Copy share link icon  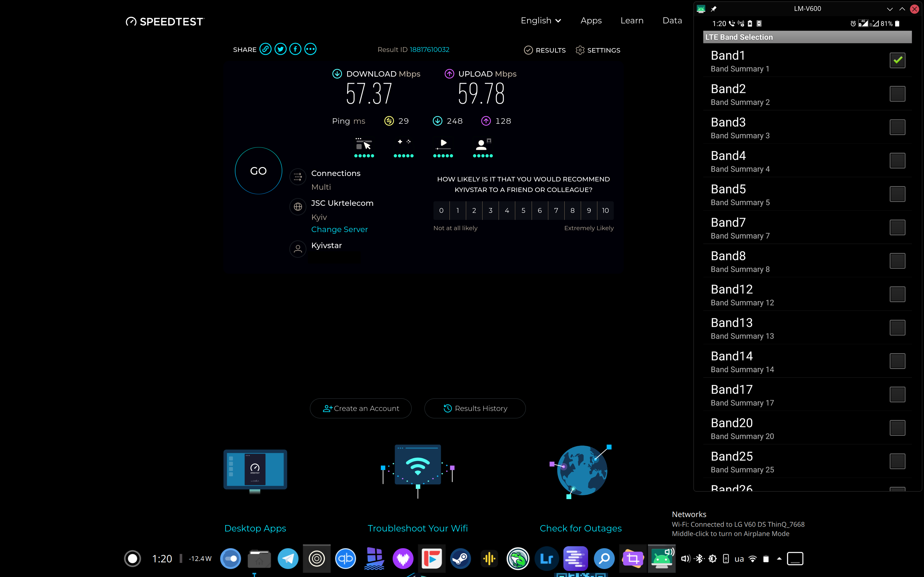(x=265, y=49)
